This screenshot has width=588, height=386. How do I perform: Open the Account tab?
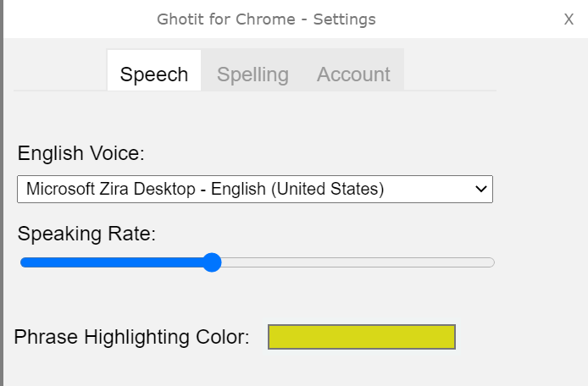[353, 74]
